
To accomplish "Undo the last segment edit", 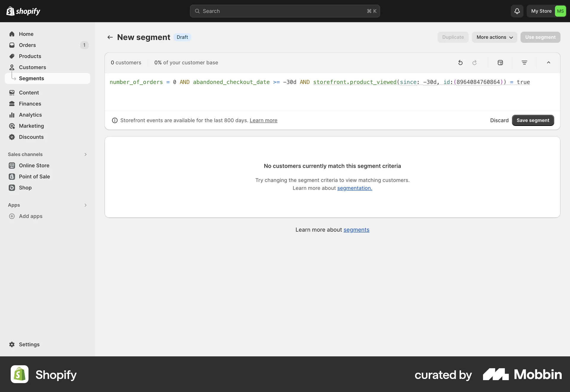I will click(x=460, y=62).
